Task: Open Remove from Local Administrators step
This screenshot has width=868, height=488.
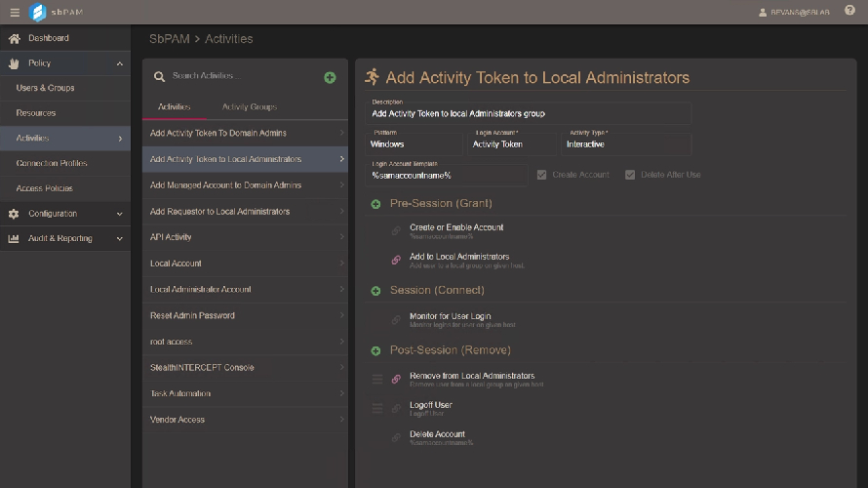Action: (x=472, y=376)
